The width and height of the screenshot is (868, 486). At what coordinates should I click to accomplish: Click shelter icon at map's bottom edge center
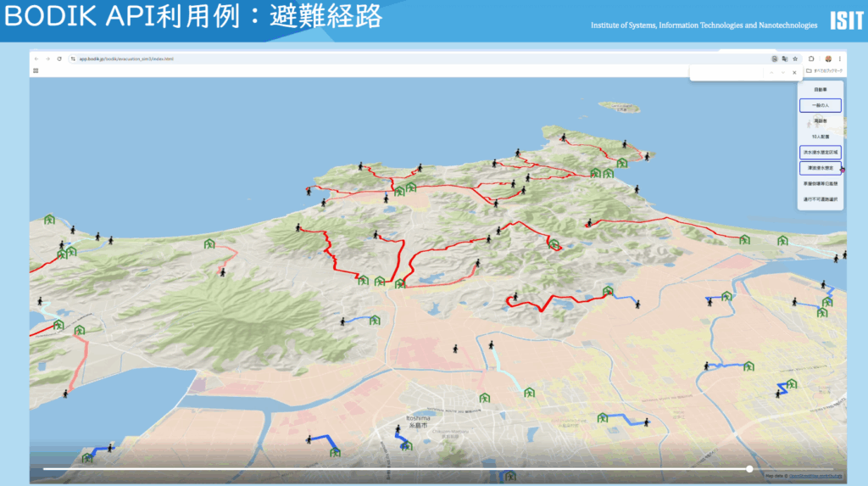coord(509,476)
